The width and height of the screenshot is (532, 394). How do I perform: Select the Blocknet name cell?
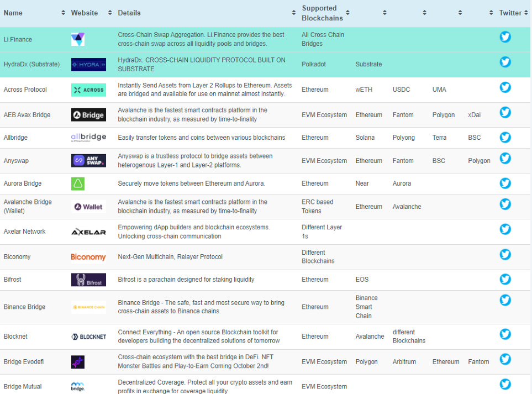click(15, 337)
